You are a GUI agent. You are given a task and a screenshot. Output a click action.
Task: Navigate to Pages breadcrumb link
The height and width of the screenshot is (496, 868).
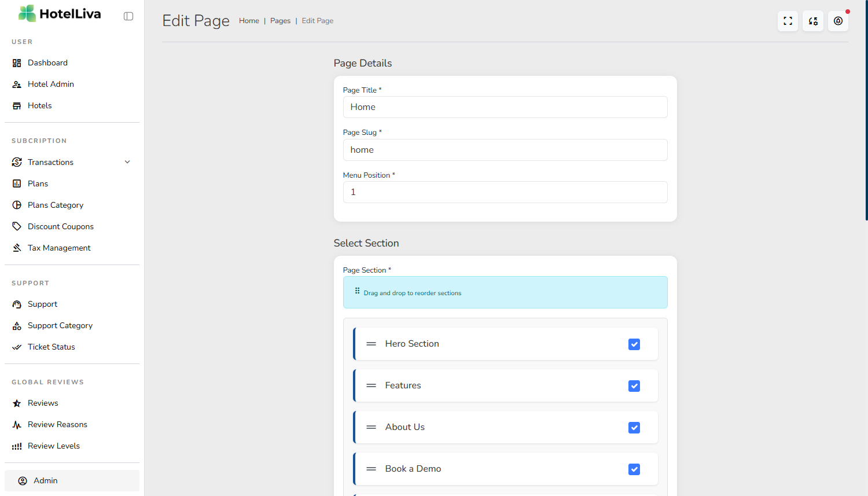tap(280, 21)
